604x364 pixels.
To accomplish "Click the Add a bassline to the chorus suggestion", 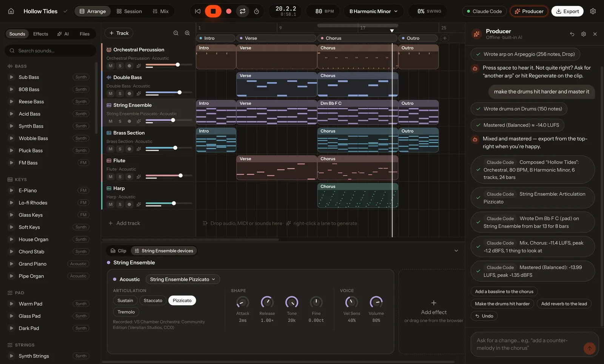I will [x=504, y=292].
